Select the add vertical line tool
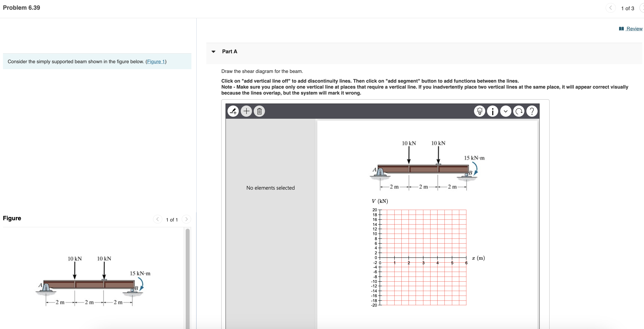The height and width of the screenshot is (329, 644). pyautogui.click(x=233, y=111)
